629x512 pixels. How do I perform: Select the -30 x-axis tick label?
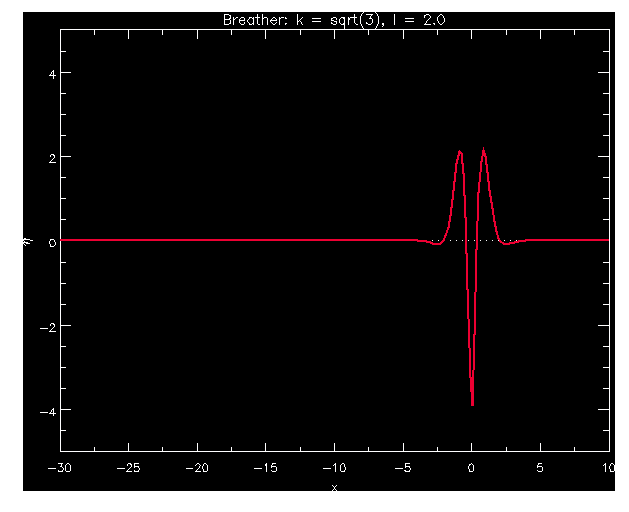(x=61, y=468)
